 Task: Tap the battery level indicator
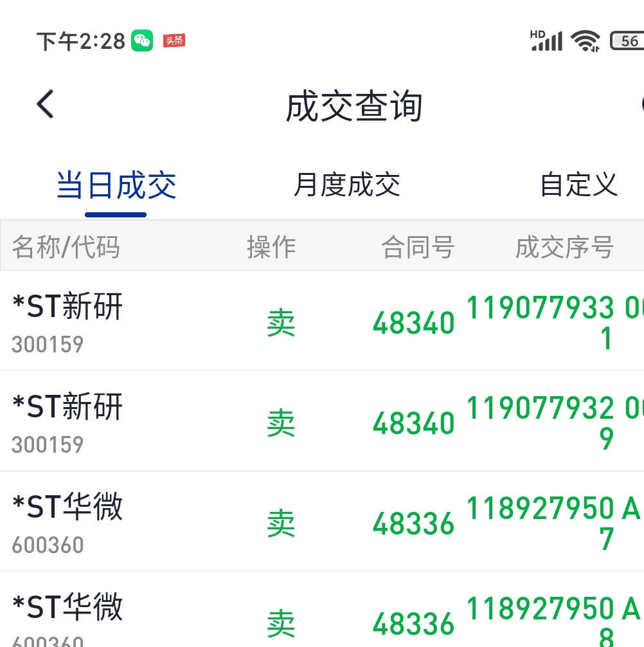point(627,41)
